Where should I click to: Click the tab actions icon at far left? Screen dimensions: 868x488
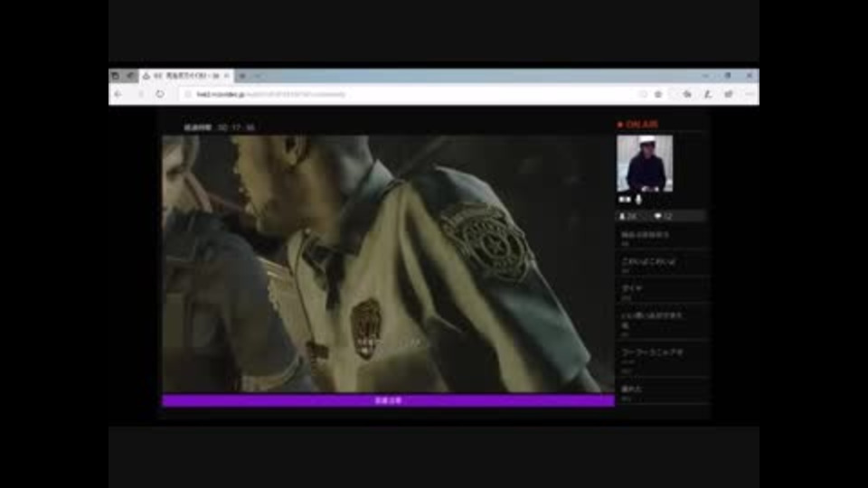point(115,76)
